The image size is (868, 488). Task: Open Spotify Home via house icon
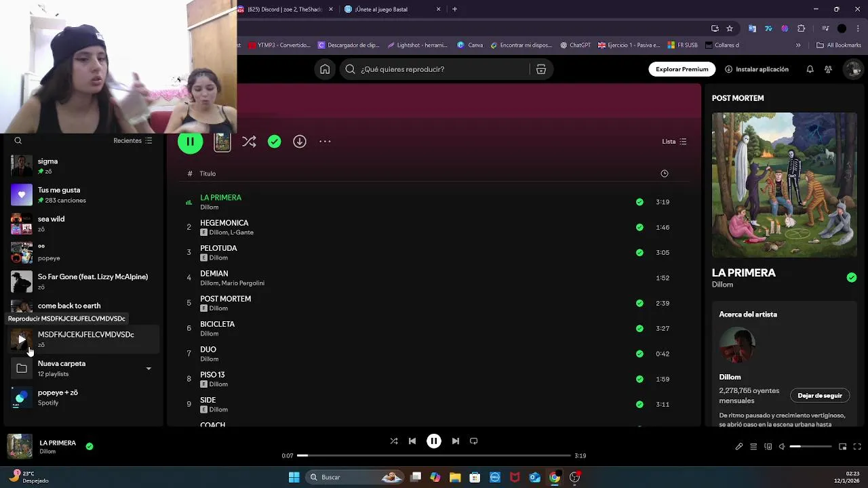pos(325,69)
